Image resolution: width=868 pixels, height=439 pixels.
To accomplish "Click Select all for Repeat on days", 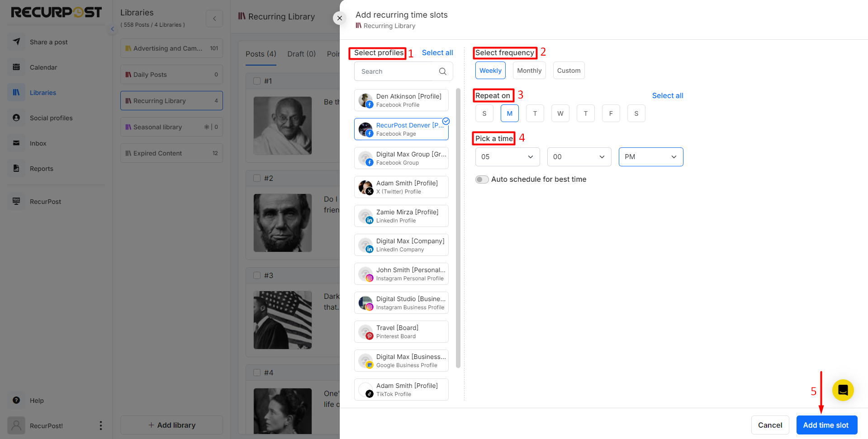I will pyautogui.click(x=668, y=95).
